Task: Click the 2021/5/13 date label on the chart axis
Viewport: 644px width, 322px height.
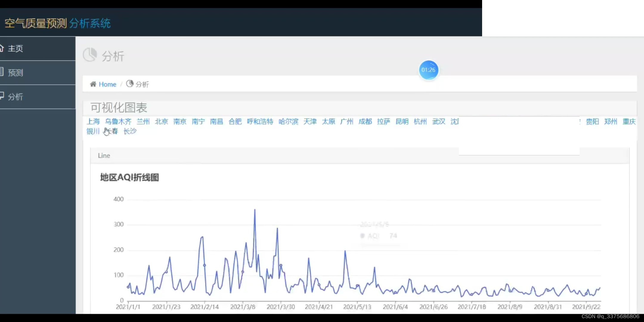Action: [357, 307]
